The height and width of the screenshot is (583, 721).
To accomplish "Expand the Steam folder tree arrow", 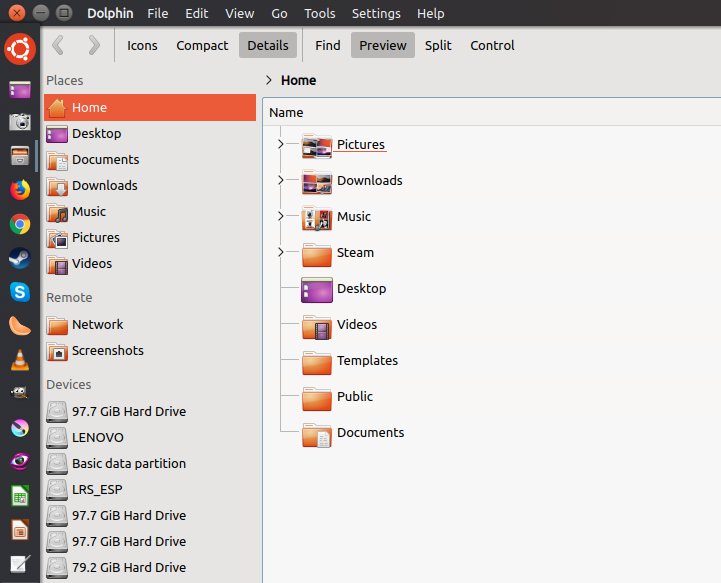I will [x=280, y=252].
